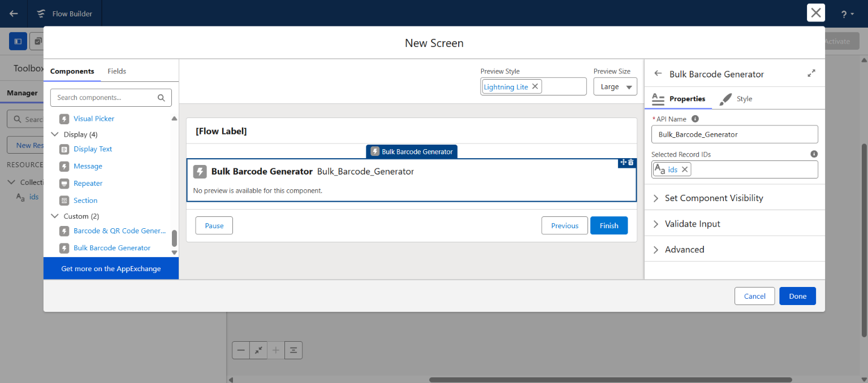Click the auto-layout canvas button
Screen dimensions: 868x383
(293, 350)
